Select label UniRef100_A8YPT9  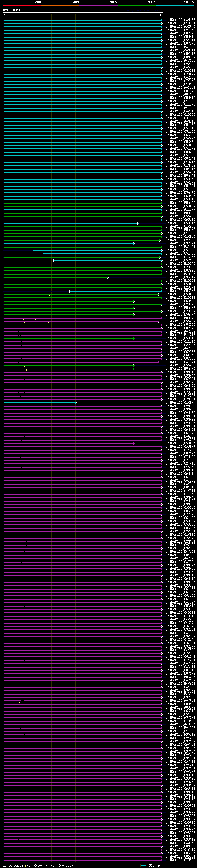pyautogui.click(x=180, y=487)
